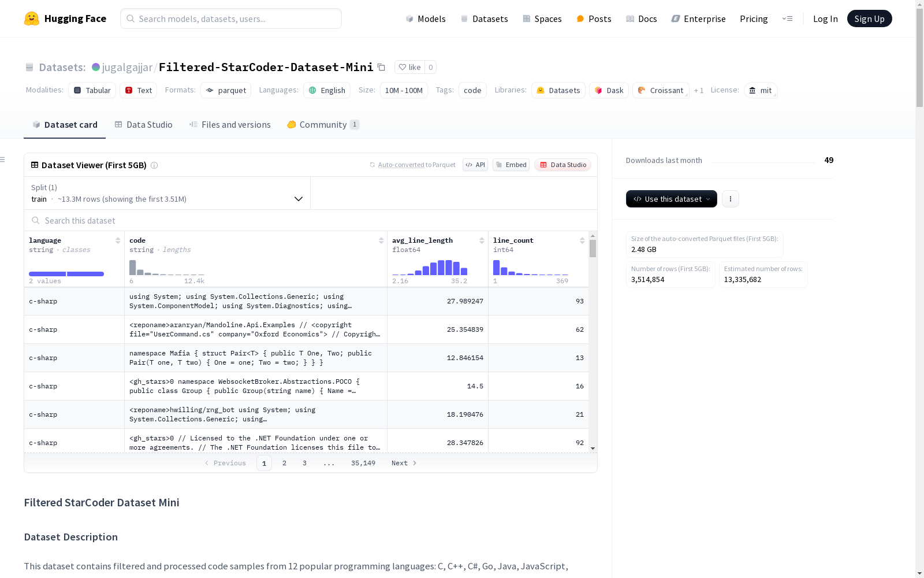This screenshot has height=578, width=924.
Task: Click the Datasets breadcrumb icon
Action: (29, 68)
